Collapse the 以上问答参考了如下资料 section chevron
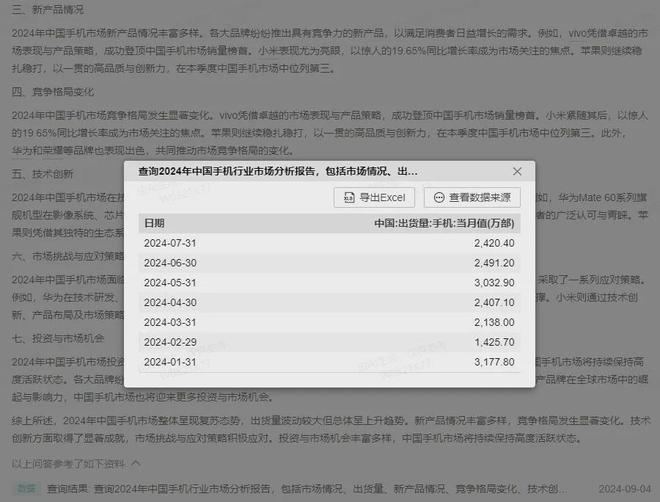 tap(136, 463)
